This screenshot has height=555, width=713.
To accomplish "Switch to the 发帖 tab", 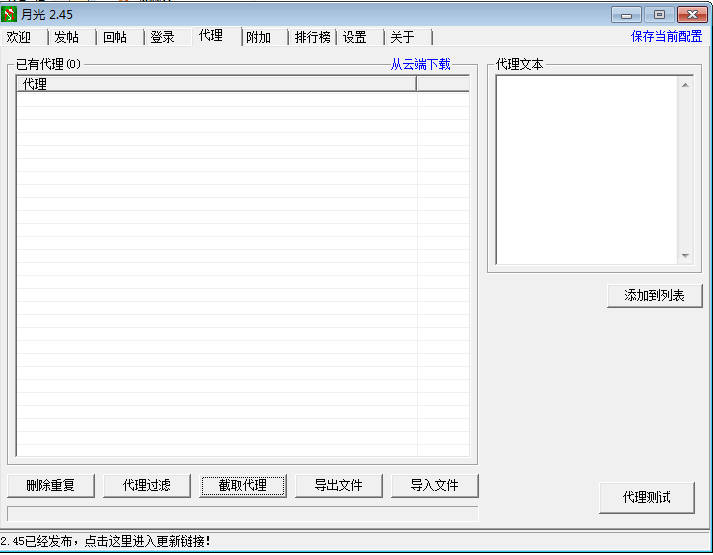I will (x=67, y=37).
